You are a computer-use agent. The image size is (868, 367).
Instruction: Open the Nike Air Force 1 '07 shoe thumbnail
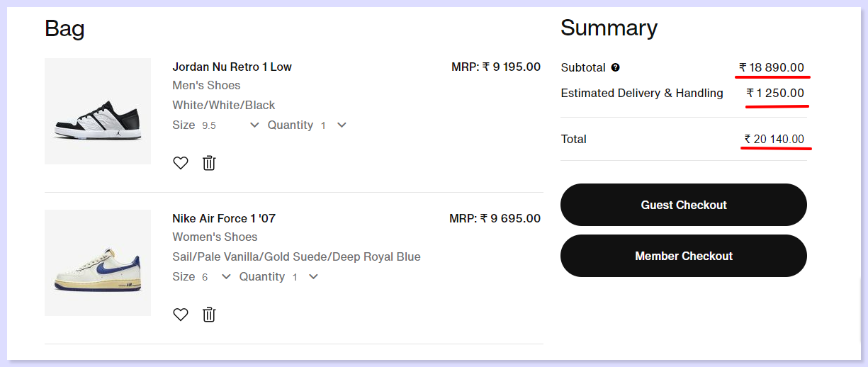[98, 263]
